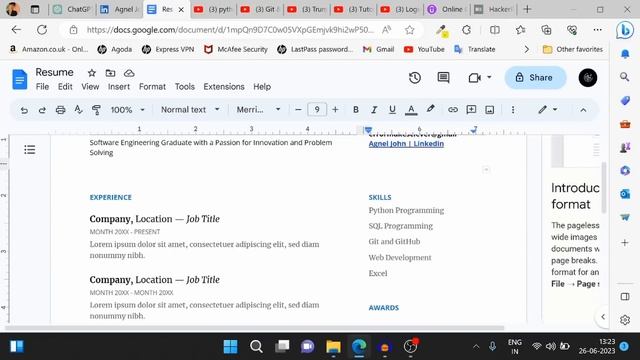Open the Windows Start button
The width and height of the screenshot is (640, 360).
[230, 347]
